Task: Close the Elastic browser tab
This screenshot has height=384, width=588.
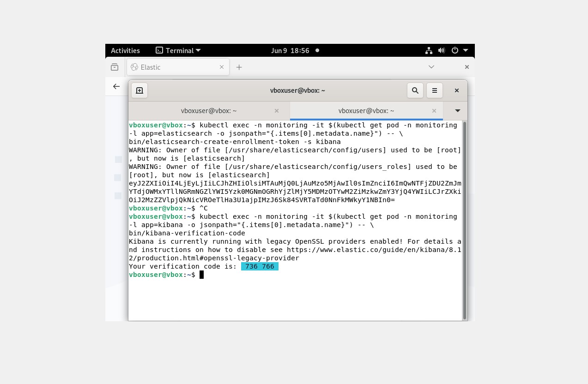Action: [x=222, y=67]
